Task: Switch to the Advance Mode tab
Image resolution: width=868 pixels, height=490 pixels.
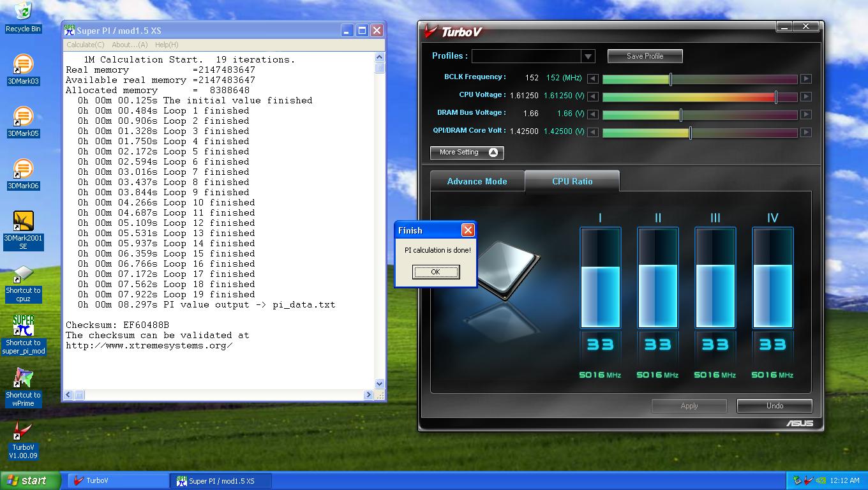Action: [x=477, y=181]
